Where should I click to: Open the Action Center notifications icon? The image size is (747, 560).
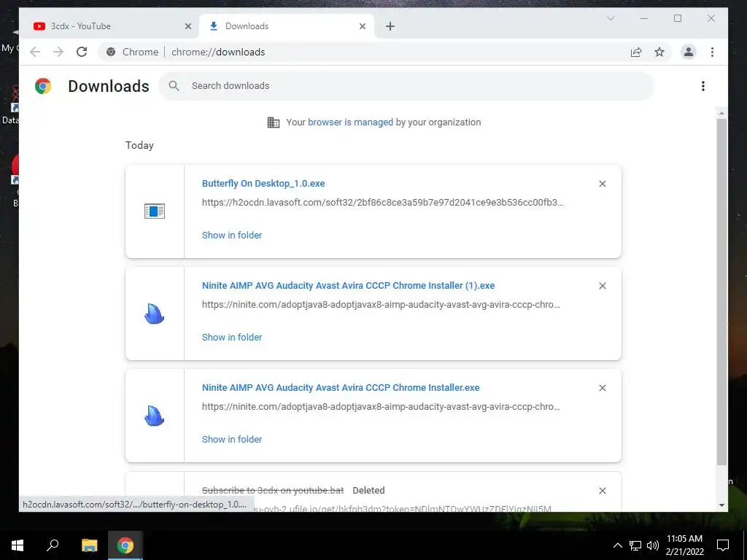click(723, 545)
